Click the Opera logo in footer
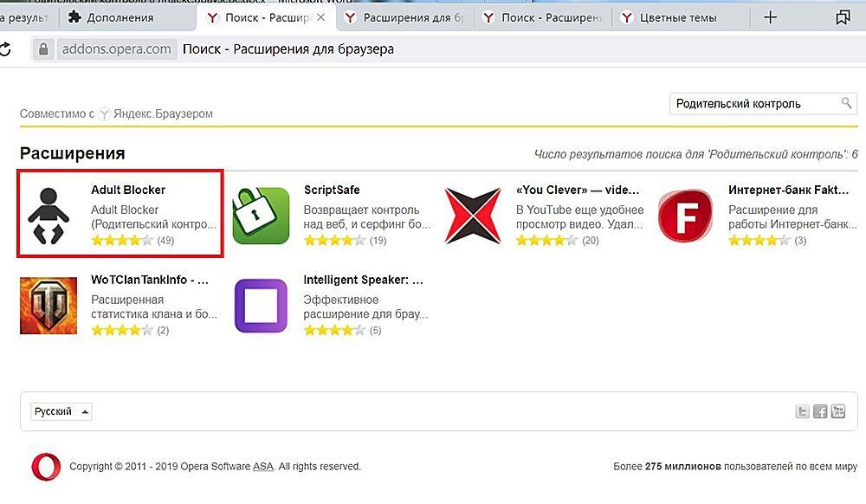866x504 pixels. pos(47,467)
